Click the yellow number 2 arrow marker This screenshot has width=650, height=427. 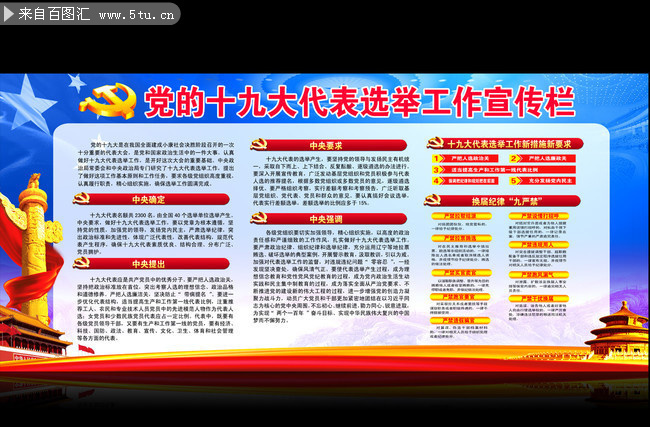(515, 158)
